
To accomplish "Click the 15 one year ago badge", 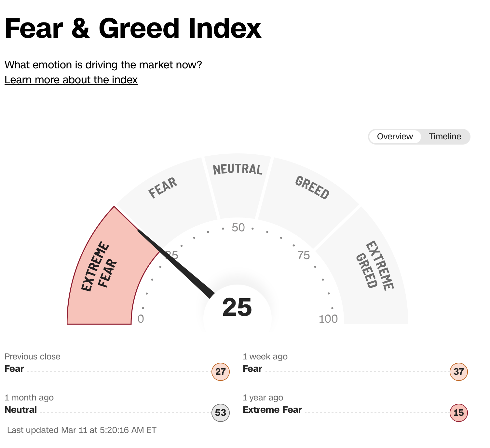I will (x=458, y=413).
